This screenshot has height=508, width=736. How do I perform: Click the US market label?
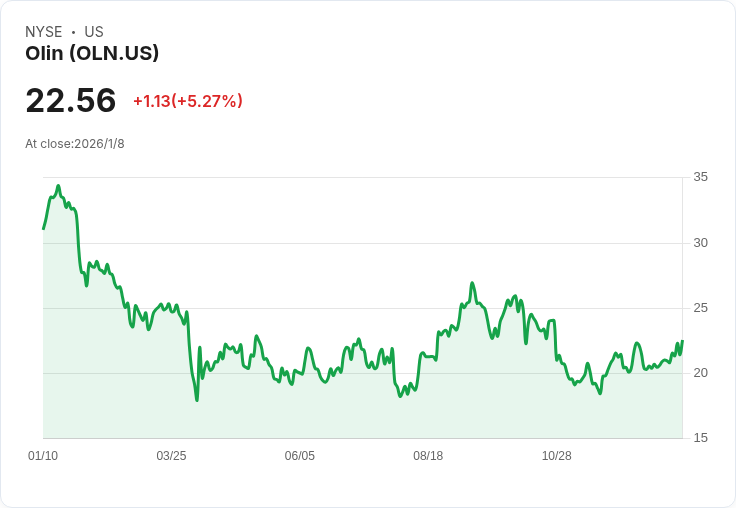pyautogui.click(x=94, y=32)
